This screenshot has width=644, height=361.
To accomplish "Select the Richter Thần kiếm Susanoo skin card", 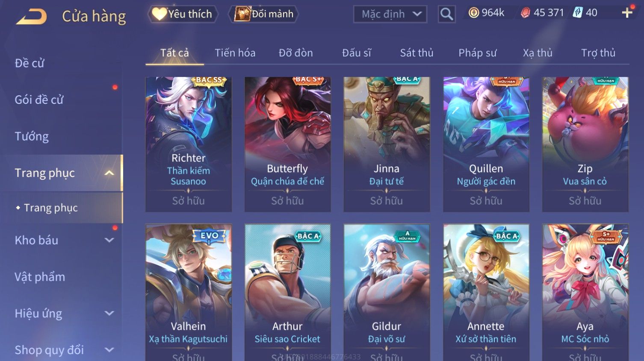I will (189, 144).
